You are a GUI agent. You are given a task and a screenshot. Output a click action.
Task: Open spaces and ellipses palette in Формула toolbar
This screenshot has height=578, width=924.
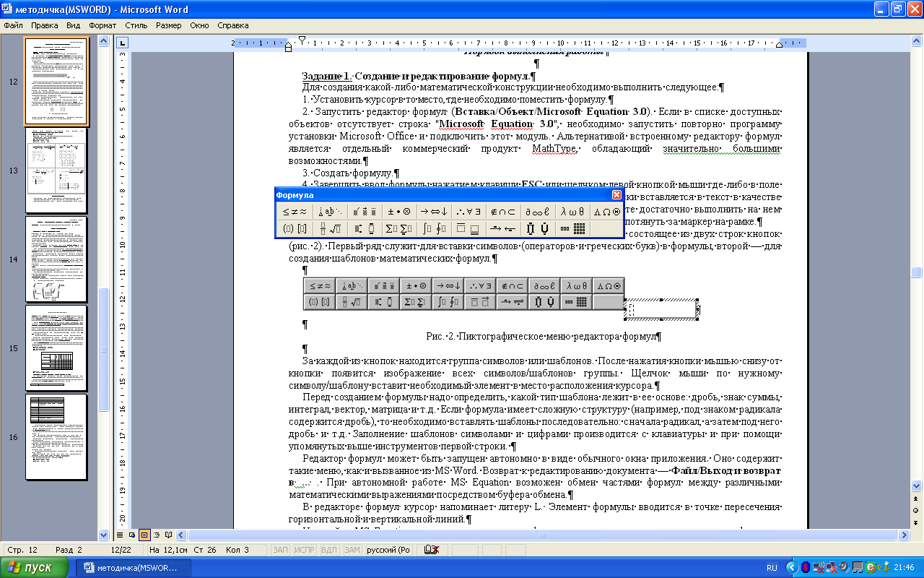pyautogui.click(x=330, y=212)
